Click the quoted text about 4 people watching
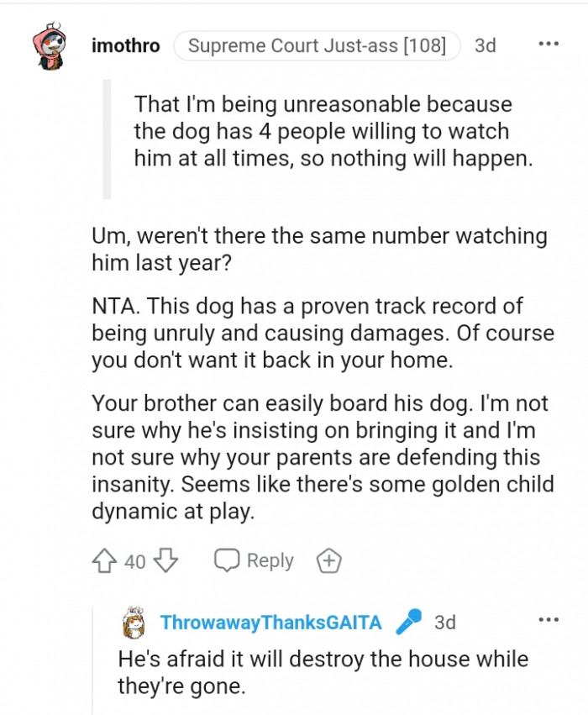The height and width of the screenshot is (715, 588). [333, 132]
